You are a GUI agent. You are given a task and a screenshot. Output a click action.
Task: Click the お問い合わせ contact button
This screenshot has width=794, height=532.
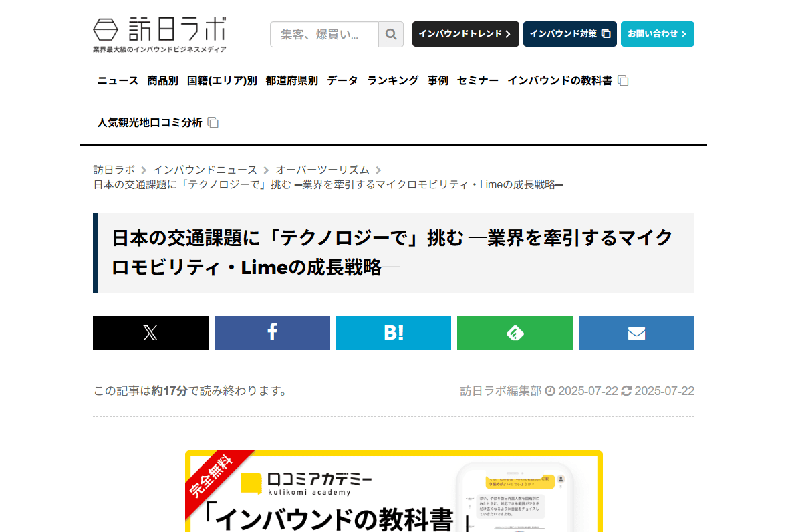(x=657, y=34)
